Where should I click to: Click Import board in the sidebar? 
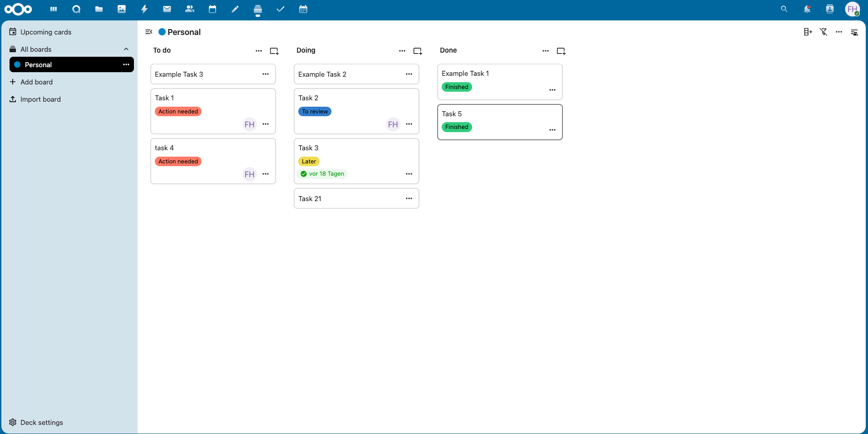tap(40, 99)
